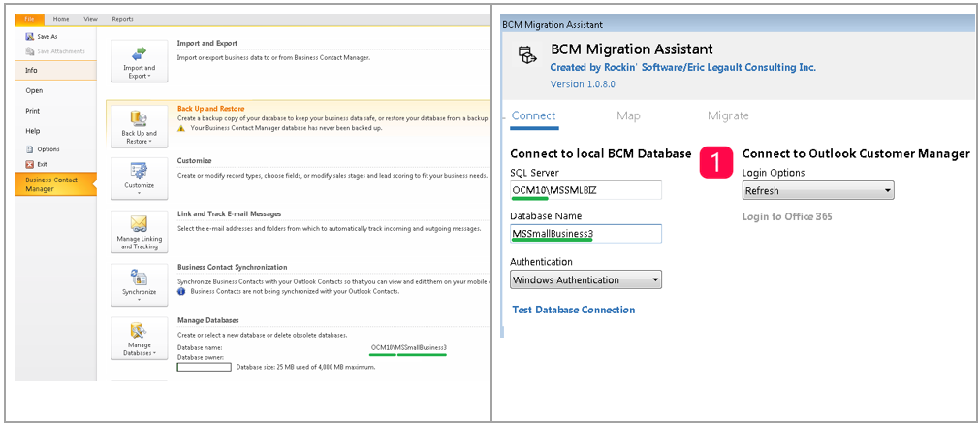Image resolution: width=980 pixels, height=426 pixels.
Task: Switch to the Reports ribbon tab
Action: coord(122,19)
